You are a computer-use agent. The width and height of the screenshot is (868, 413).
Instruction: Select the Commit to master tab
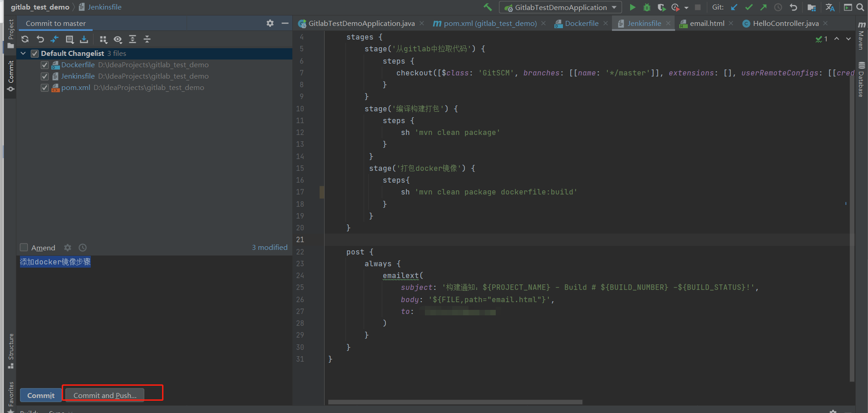[55, 24]
